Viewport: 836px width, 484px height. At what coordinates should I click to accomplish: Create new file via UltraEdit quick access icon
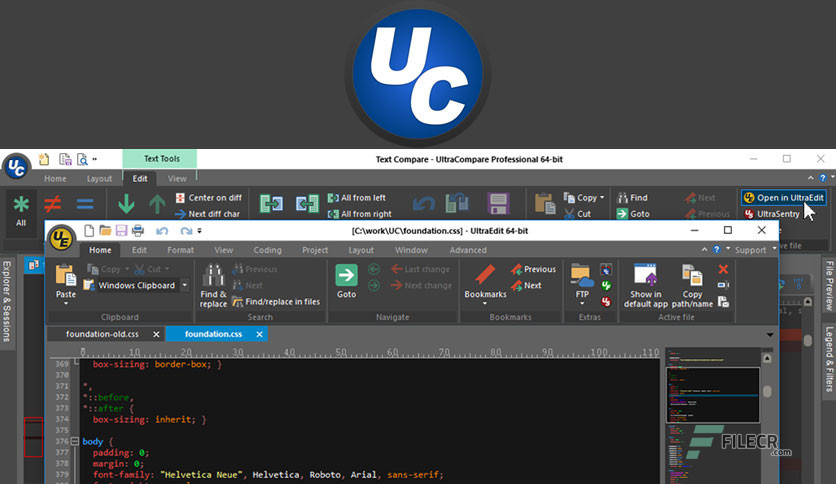tap(89, 231)
